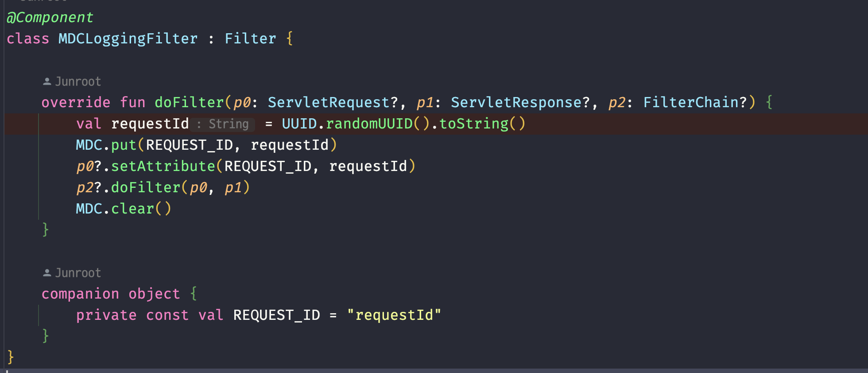Click the person icon above companion object
The height and width of the screenshot is (373, 868).
tap(47, 273)
